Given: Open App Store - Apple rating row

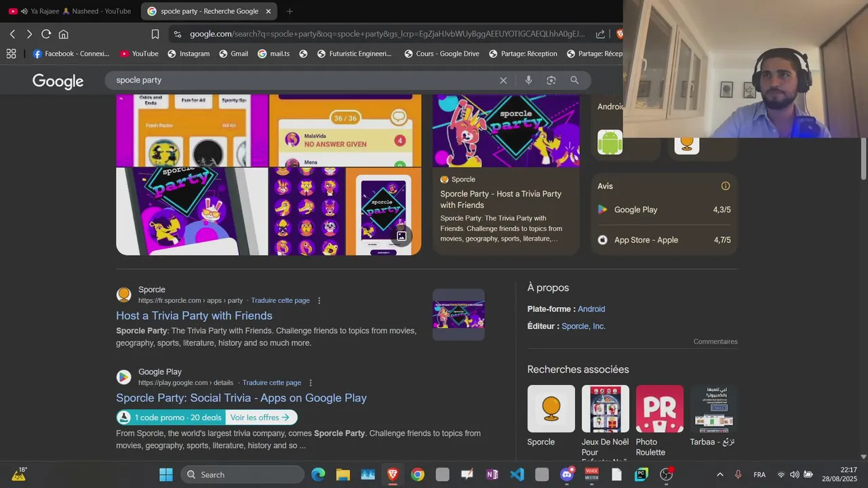Looking at the screenshot, I should (664, 240).
